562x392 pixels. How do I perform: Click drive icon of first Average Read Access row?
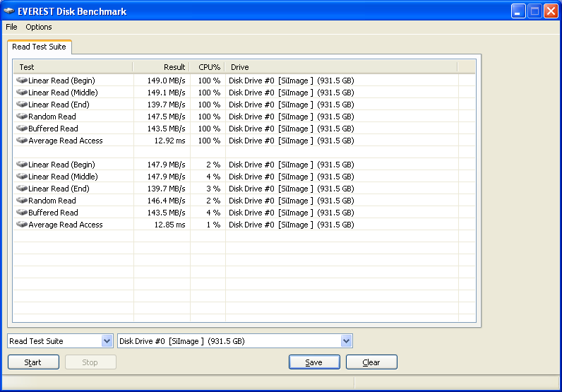pos(22,141)
